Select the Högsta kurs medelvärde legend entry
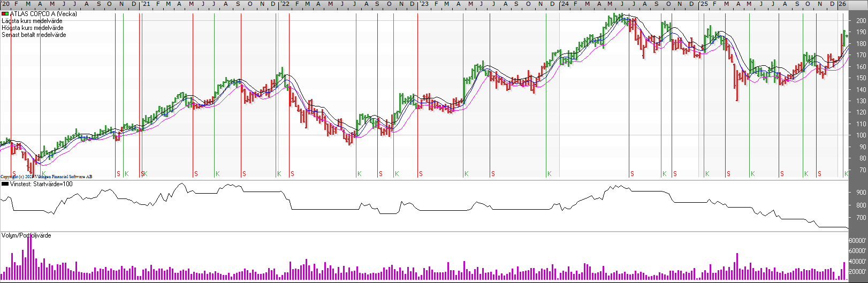Viewport: 868px width, 283px height. (32, 28)
